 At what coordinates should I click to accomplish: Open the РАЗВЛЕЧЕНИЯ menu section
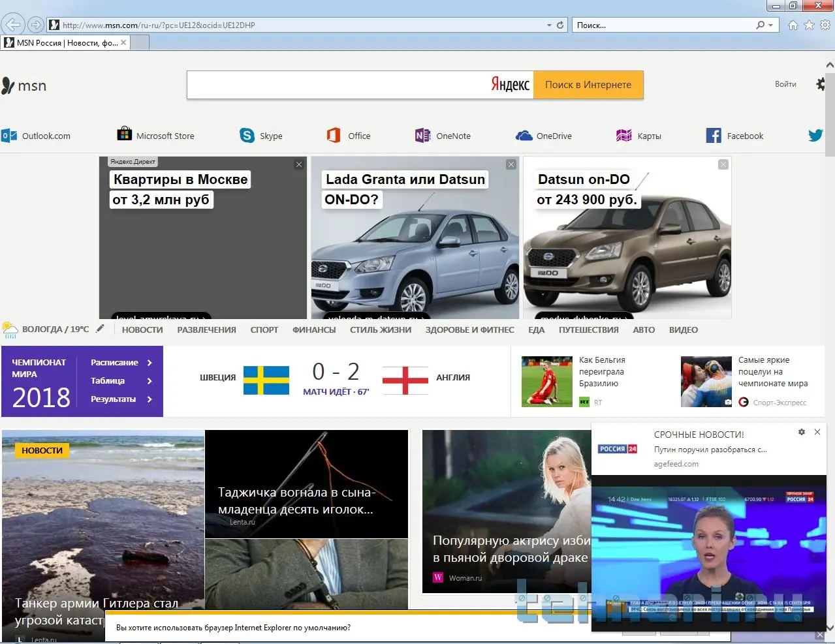(x=206, y=330)
